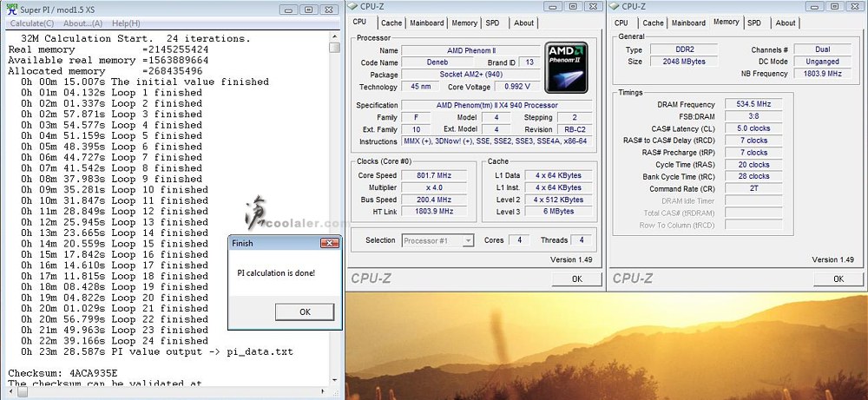Close the Super PI window

[x=329, y=10]
